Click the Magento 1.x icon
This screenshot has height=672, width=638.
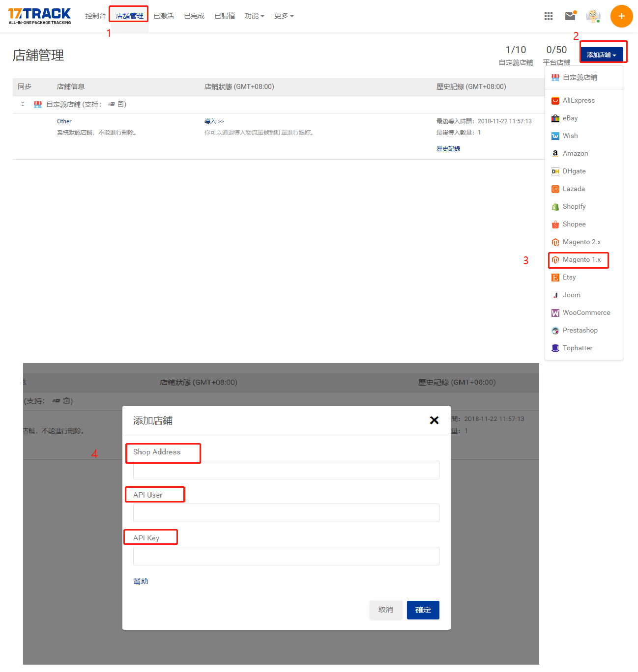555,260
